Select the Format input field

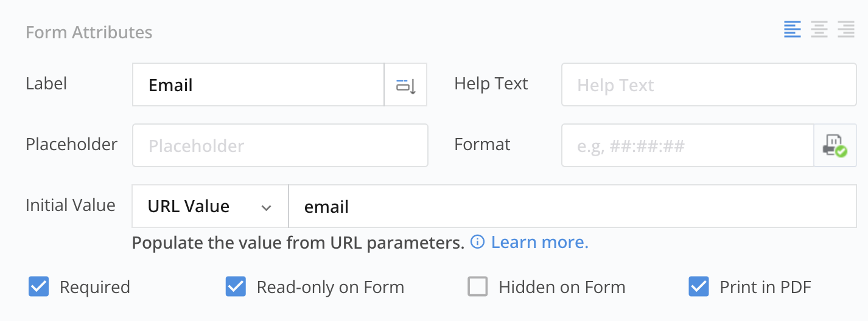point(687,146)
